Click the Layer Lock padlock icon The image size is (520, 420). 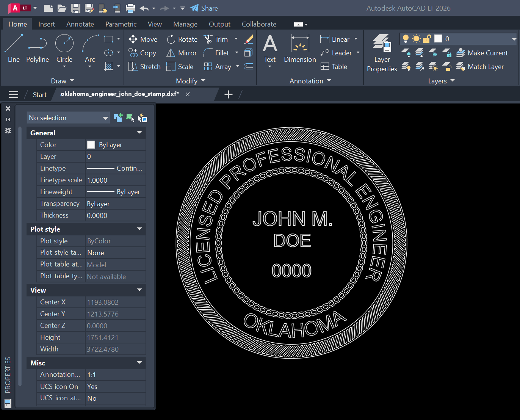coord(447,53)
